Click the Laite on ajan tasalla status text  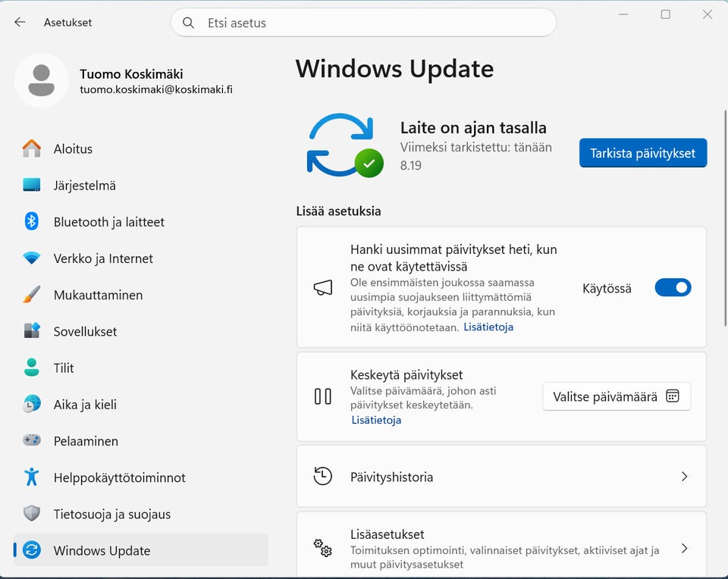473,127
